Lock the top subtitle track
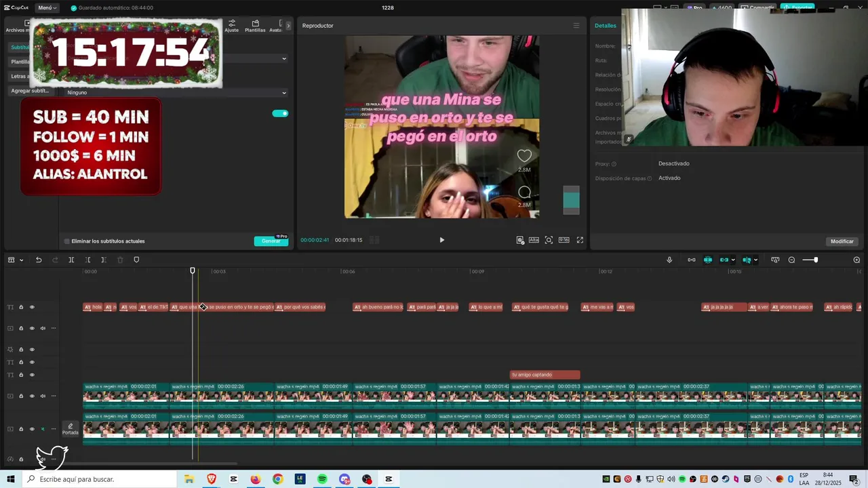The width and height of the screenshot is (868, 488). [21, 307]
